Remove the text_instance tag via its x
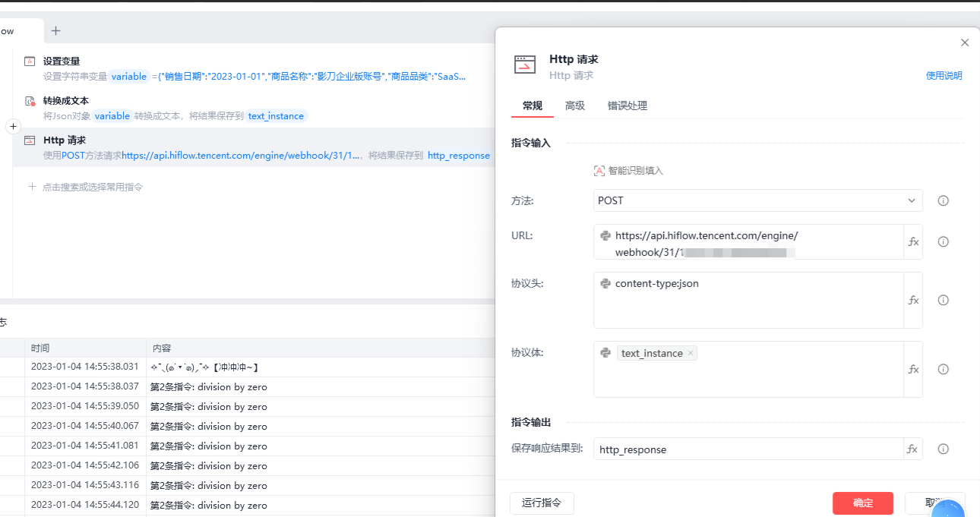This screenshot has height=517, width=980. click(691, 353)
